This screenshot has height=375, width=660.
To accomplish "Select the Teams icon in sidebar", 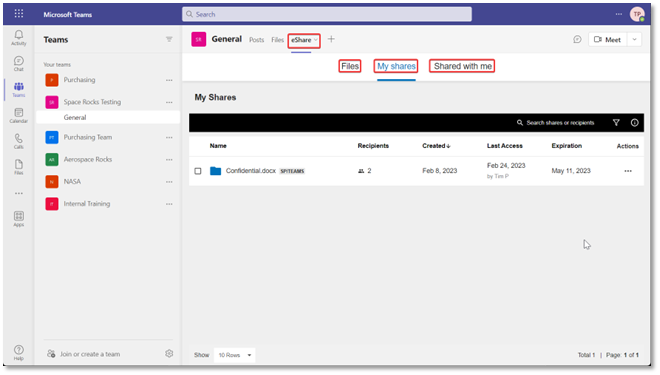I will pyautogui.click(x=19, y=89).
